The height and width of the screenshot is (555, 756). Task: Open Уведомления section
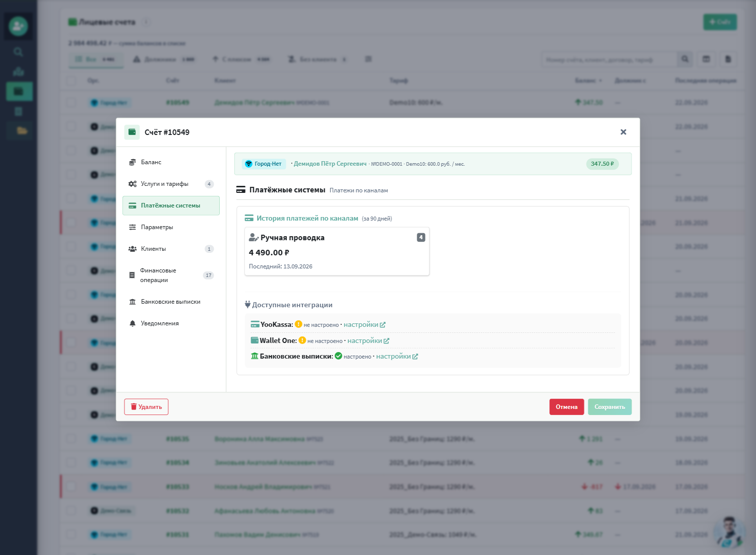click(171, 323)
